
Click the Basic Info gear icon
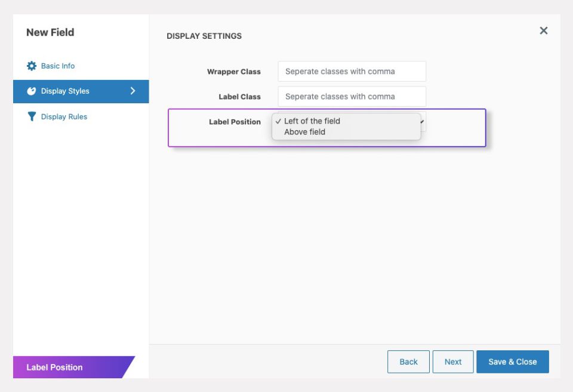coord(32,66)
